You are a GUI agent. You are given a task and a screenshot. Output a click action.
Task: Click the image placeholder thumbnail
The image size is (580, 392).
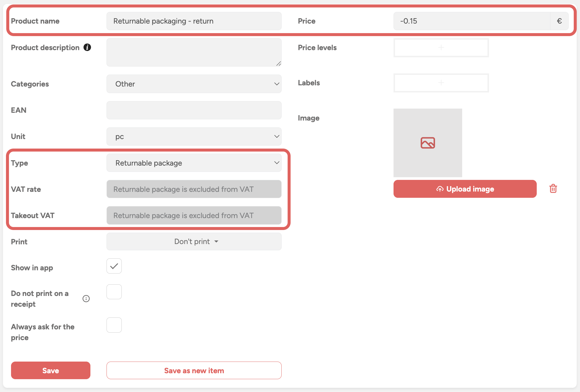coord(428,143)
